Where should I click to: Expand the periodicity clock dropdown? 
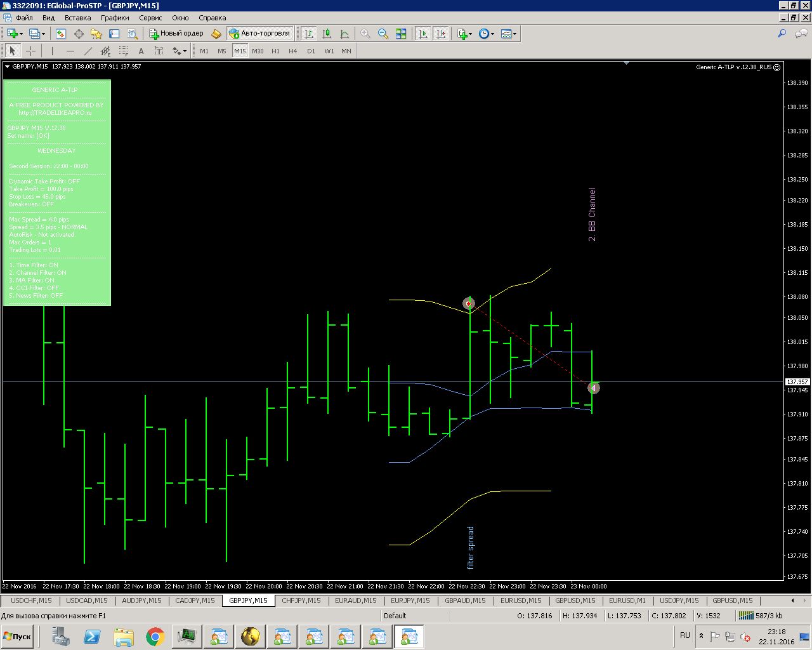coord(493,34)
